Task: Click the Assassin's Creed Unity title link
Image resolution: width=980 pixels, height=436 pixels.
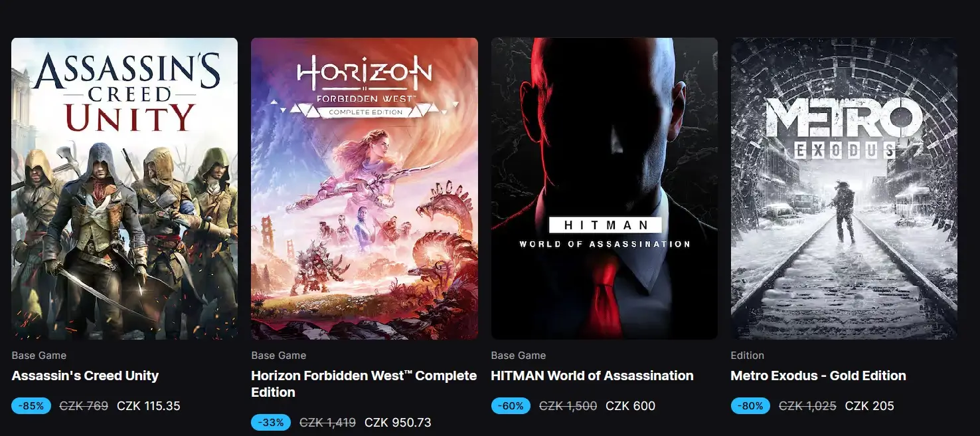Action: coord(85,376)
